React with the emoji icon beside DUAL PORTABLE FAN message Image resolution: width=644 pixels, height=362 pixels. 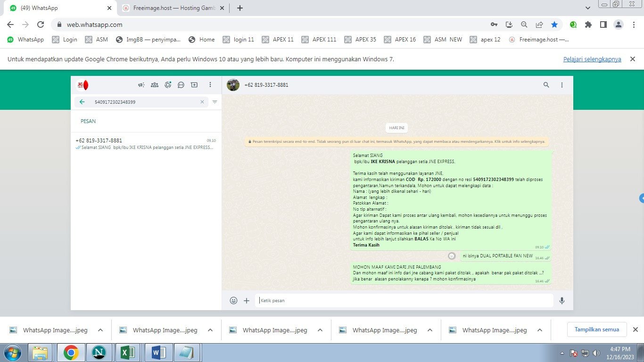tap(452, 256)
